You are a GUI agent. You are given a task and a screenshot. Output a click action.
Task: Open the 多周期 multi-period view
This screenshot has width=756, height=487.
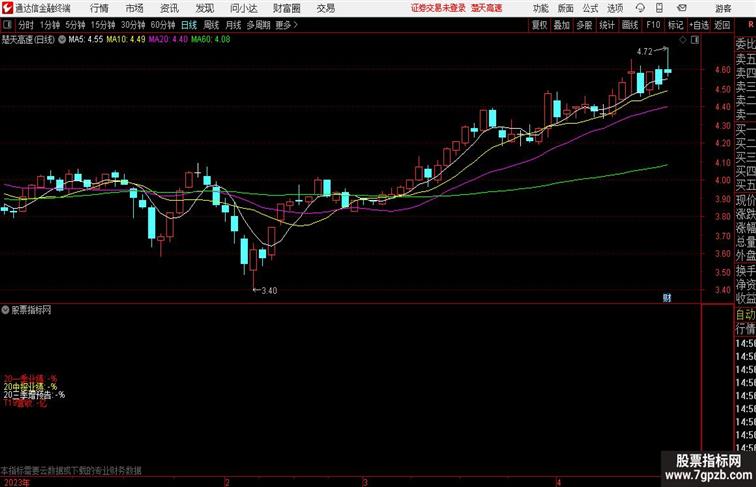click(x=258, y=25)
